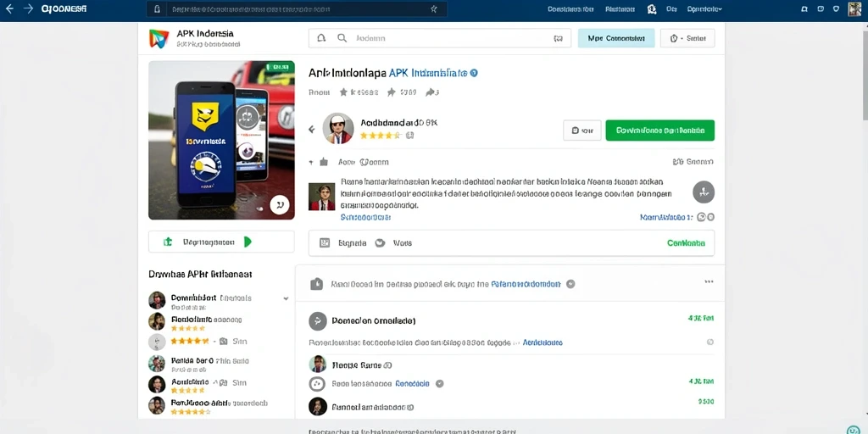Click the blue verified badge after the title
Image resolution: width=868 pixels, height=434 pixels.
474,73
